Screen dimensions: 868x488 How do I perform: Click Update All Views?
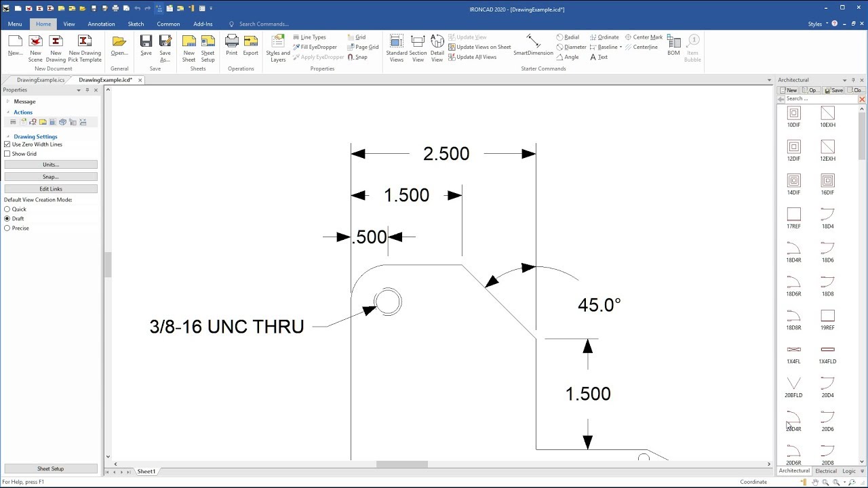click(472, 57)
